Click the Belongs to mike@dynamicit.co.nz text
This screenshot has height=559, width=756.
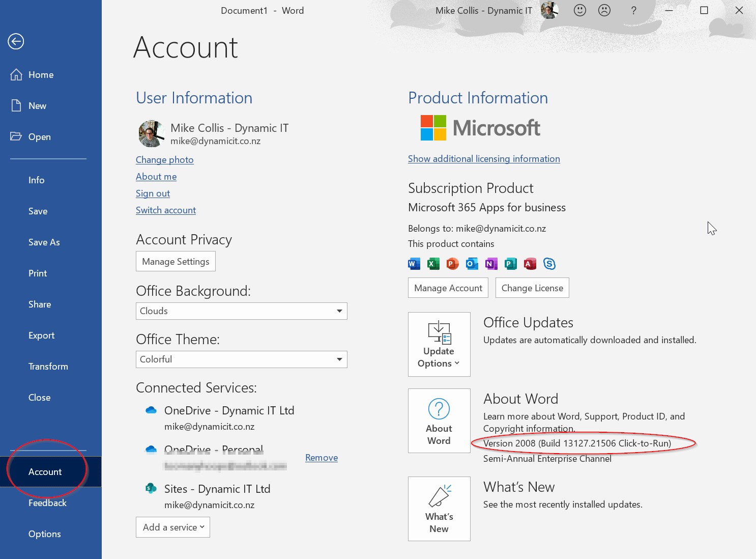[x=477, y=229]
